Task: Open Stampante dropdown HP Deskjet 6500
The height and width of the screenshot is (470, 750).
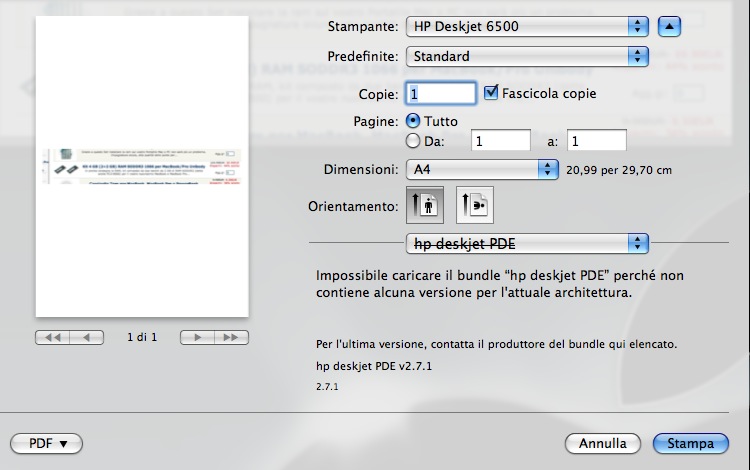Action: click(527, 26)
